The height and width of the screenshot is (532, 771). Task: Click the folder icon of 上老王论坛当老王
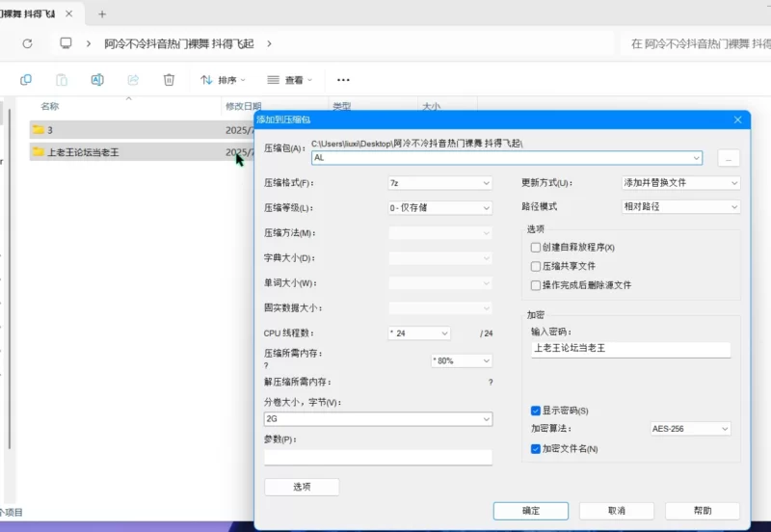pos(38,152)
